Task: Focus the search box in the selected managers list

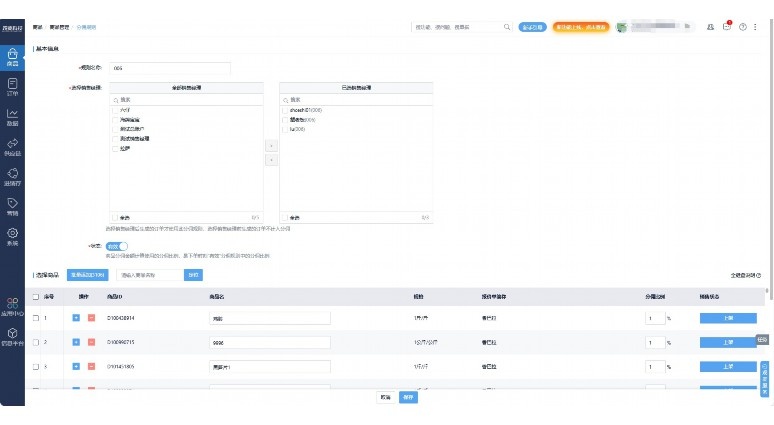Action: 356,100
